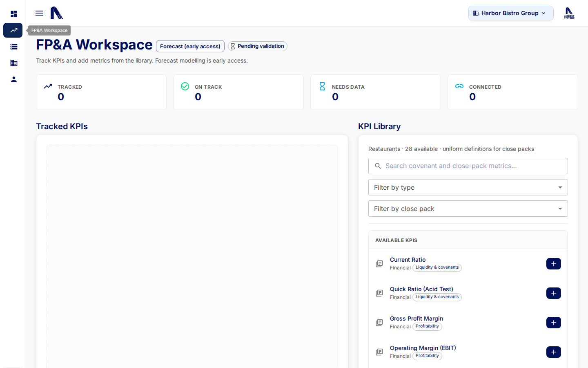
Task: Click the building icon in Harbor Bistro Group selector
Action: (x=476, y=13)
